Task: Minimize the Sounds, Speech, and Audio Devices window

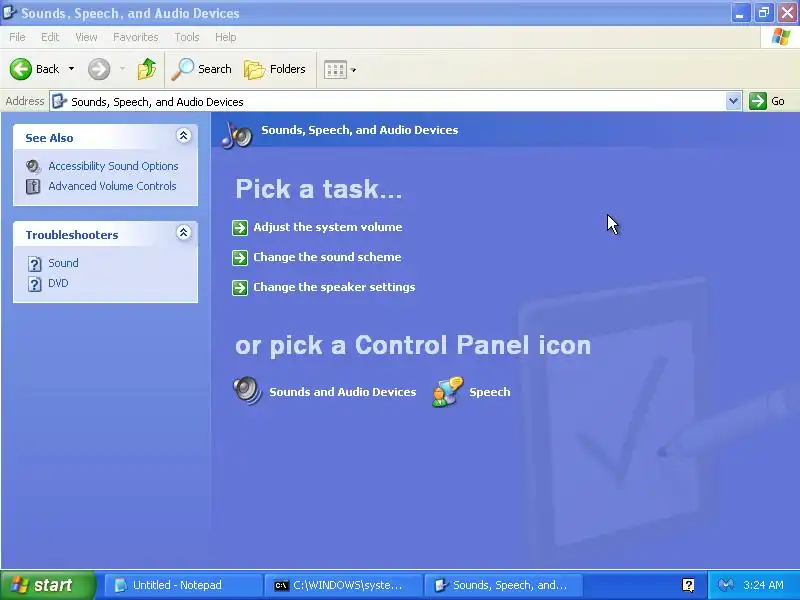Action: tap(740, 13)
